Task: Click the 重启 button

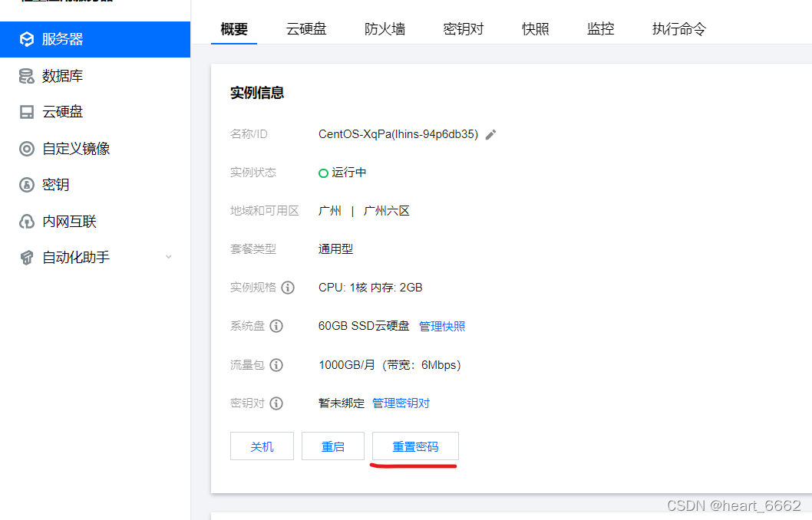Action: (333, 446)
